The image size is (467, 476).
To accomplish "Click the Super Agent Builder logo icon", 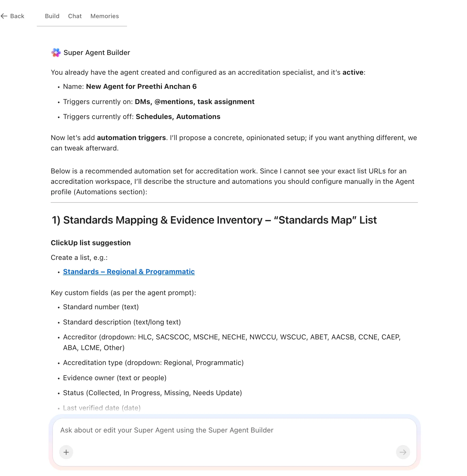I will 56,53.
